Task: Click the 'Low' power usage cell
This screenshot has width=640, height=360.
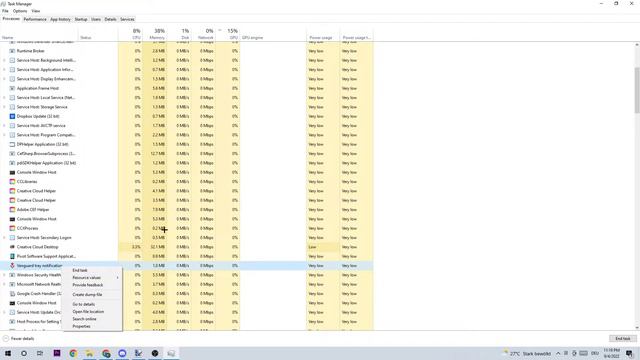Action: pos(323,247)
